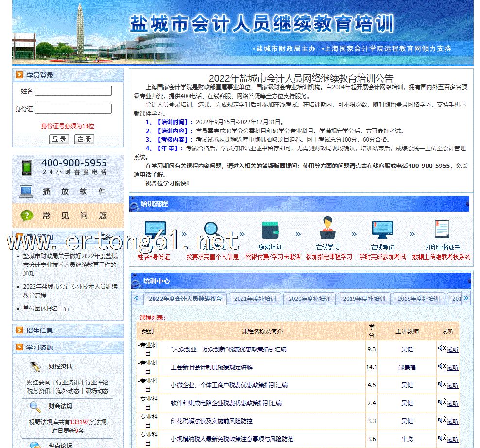480x448 pixels.
Task: Click the phone icon beside 400-900-5955
Action: 26,167
